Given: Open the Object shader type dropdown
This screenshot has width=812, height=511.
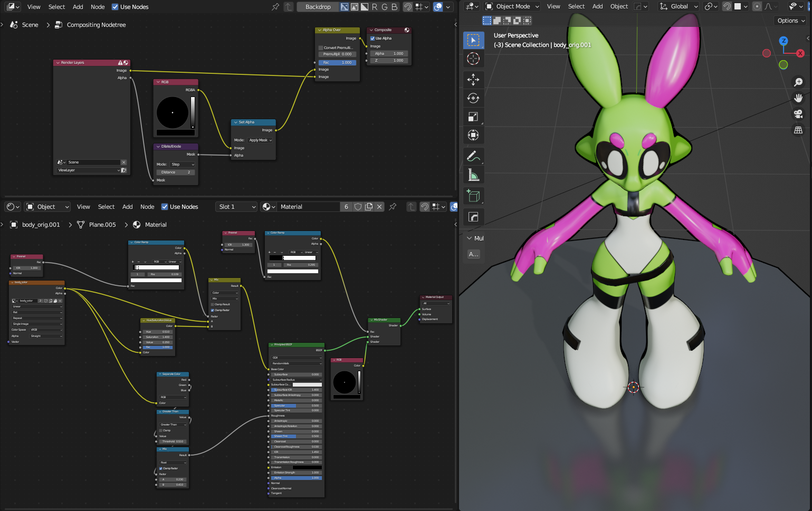Looking at the screenshot, I should point(47,207).
